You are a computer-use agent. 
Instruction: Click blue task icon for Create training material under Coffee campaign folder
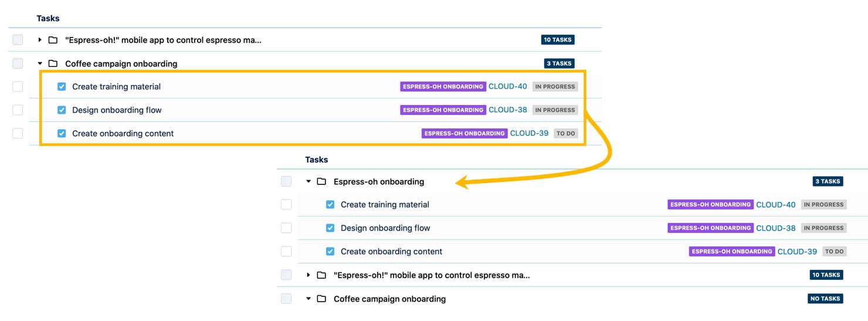click(x=62, y=86)
